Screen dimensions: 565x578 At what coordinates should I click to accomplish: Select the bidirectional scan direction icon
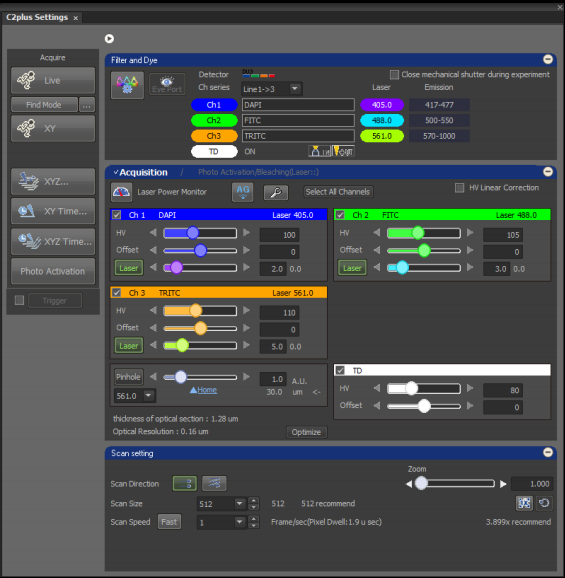[x=214, y=483]
